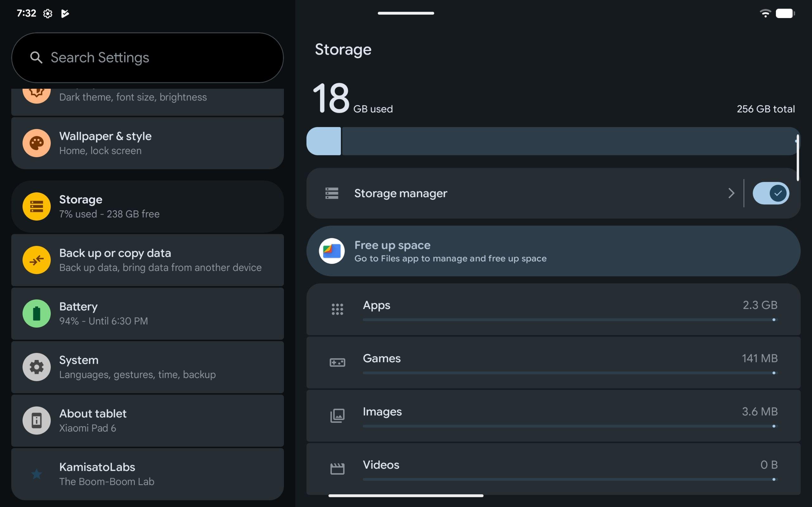Viewport: 812px width, 507px height.
Task: Click the right panel vertical scrollbar
Action: [x=798, y=157]
